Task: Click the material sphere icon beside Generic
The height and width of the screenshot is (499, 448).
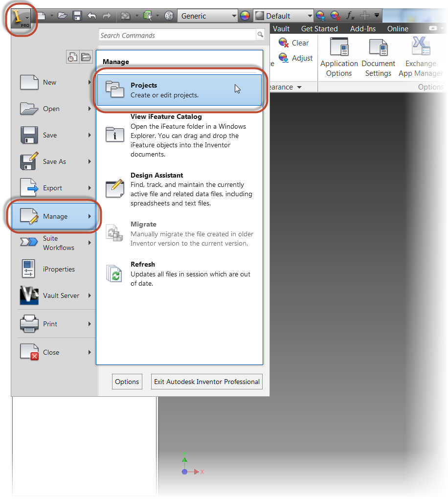Action: click(169, 16)
